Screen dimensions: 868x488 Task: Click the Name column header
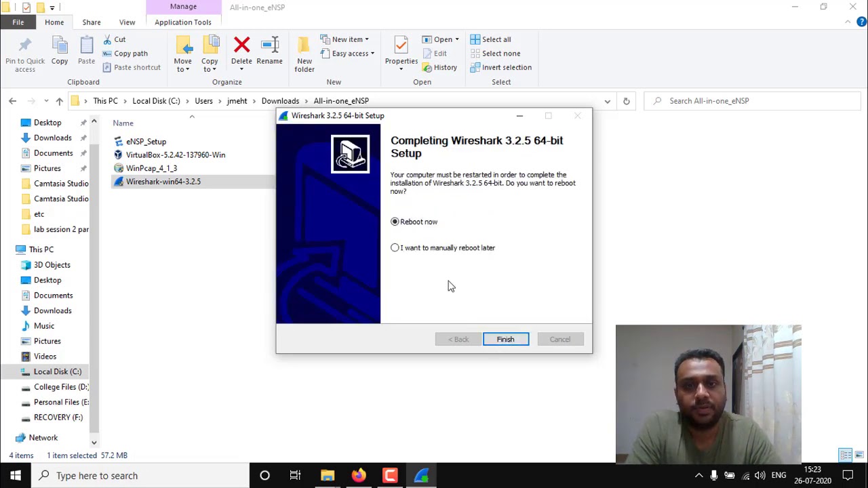coord(123,123)
